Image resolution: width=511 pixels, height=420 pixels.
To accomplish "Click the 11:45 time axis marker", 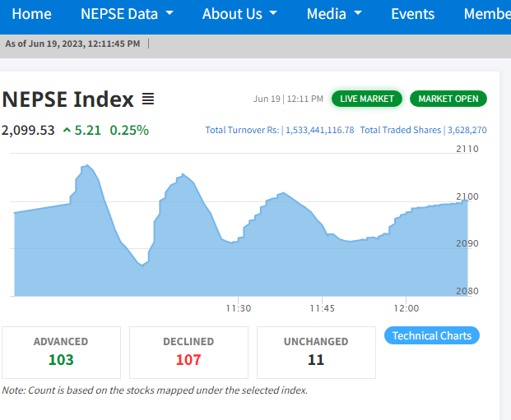I will click(x=323, y=308).
